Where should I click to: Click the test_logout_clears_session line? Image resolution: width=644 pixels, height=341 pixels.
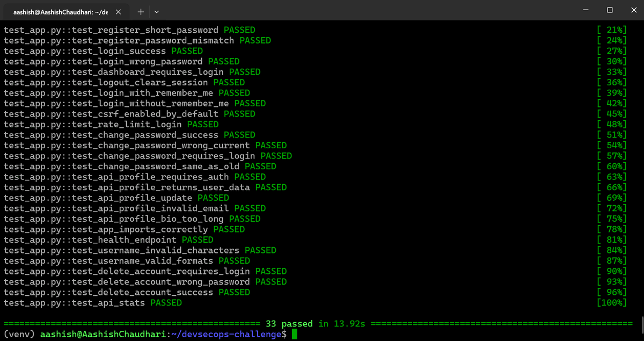click(125, 82)
